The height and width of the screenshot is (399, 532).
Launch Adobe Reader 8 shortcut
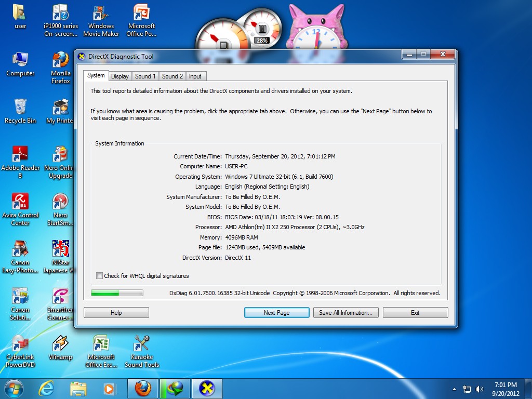click(x=20, y=162)
